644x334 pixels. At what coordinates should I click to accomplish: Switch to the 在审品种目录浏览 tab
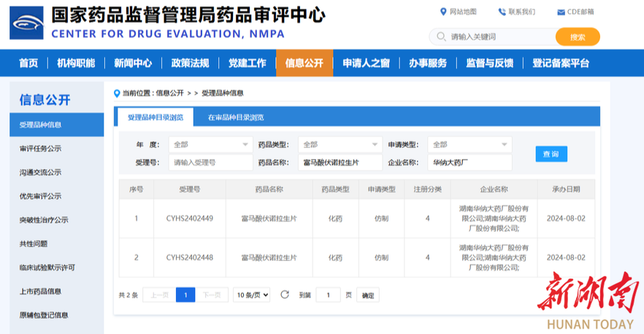click(235, 117)
